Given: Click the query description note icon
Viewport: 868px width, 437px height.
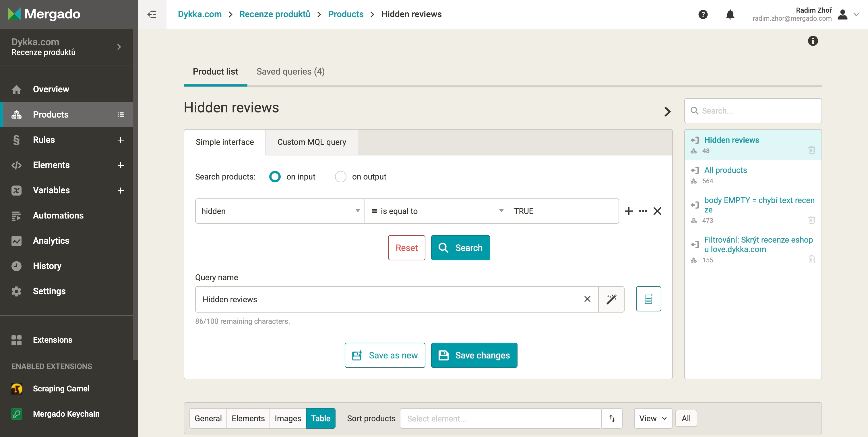Looking at the screenshot, I should (648, 299).
